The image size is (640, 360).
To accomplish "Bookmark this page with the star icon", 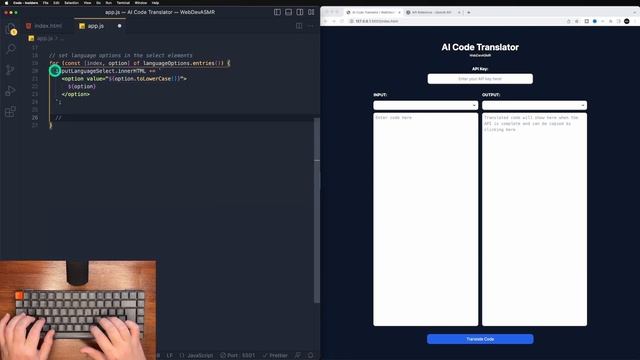I will 577,21.
